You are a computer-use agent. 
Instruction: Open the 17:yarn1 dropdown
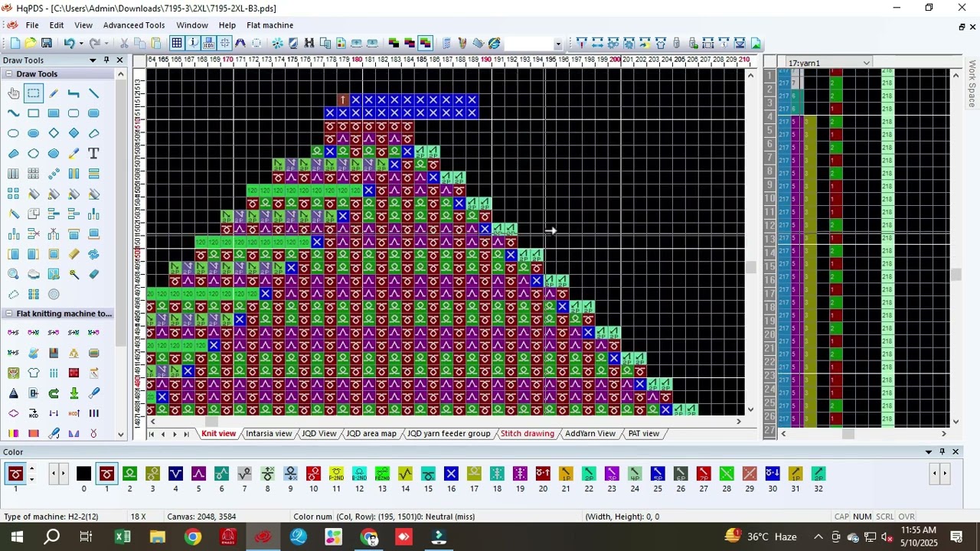click(x=866, y=63)
